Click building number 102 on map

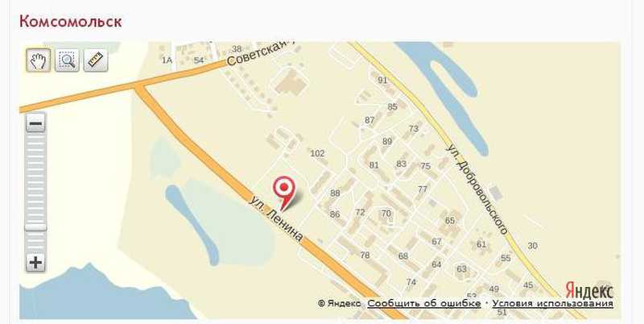tap(317, 153)
